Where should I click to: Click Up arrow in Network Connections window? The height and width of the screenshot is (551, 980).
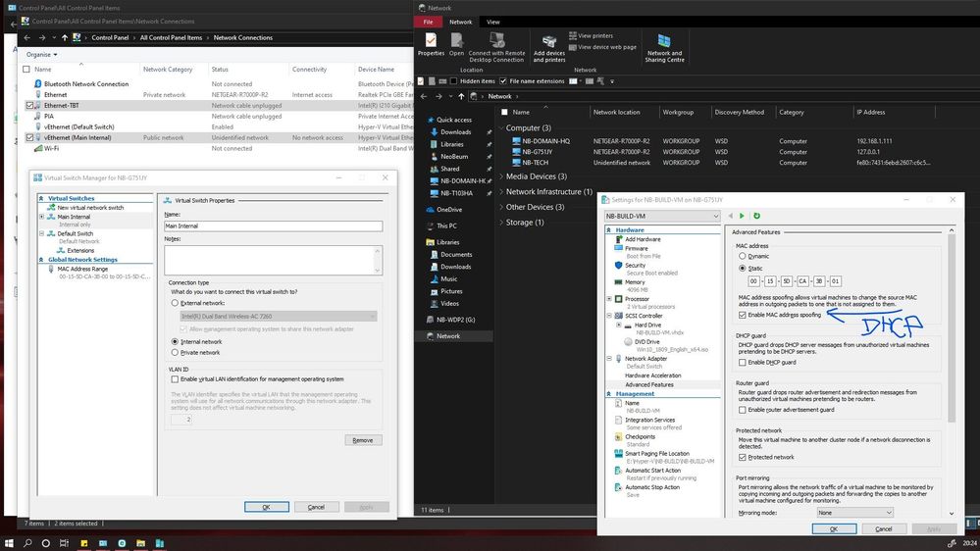pyautogui.click(x=65, y=37)
